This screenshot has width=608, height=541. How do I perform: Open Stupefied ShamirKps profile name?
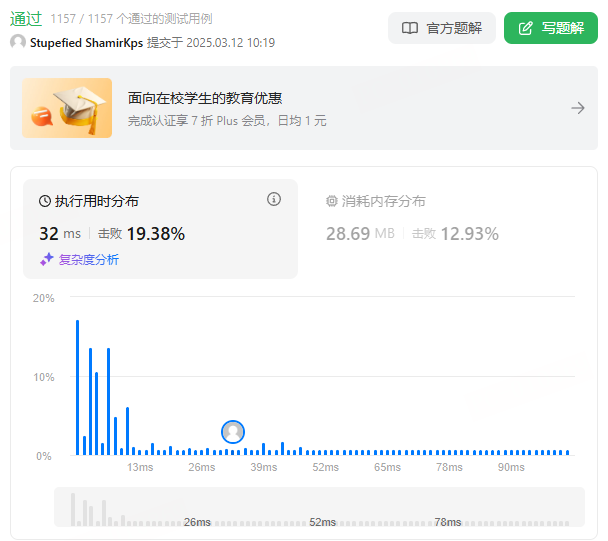click(x=86, y=43)
